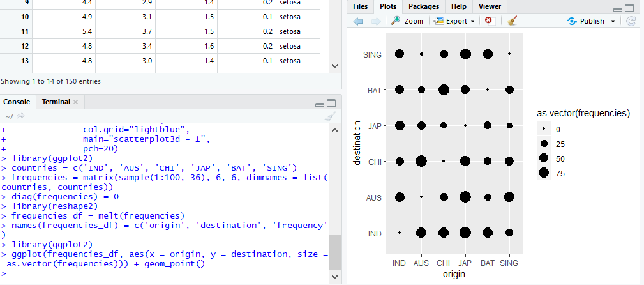Open the Terminal tab
This screenshot has width=644, height=285.
(x=56, y=102)
